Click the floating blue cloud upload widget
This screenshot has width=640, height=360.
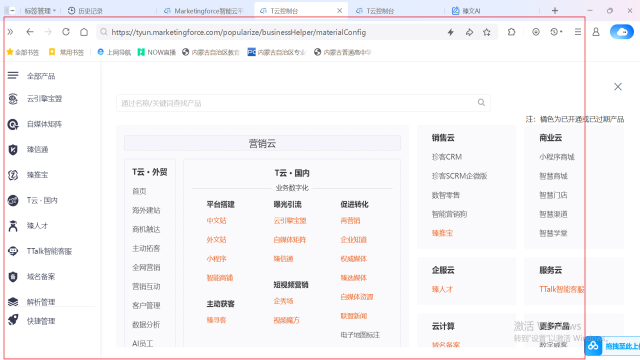593,346
